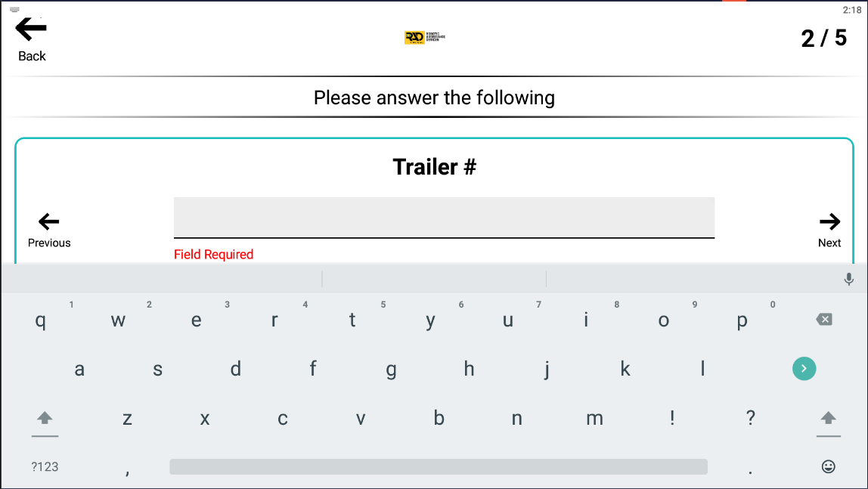Tap the h key
Image resolution: width=868 pixels, height=489 pixels.
tap(469, 368)
